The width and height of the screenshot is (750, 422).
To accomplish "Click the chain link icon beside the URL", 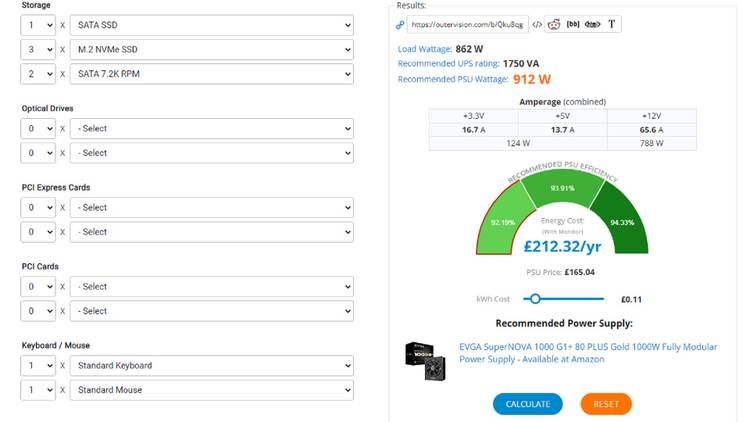I will click(x=400, y=25).
